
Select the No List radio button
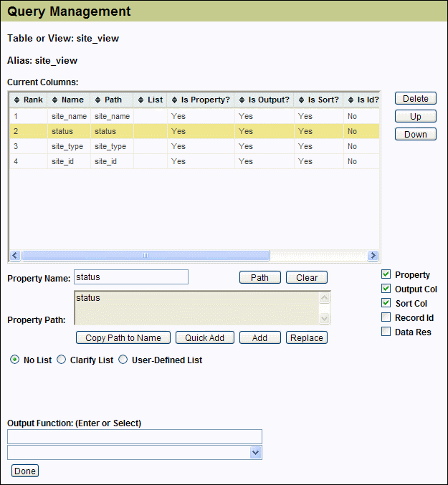(14, 360)
